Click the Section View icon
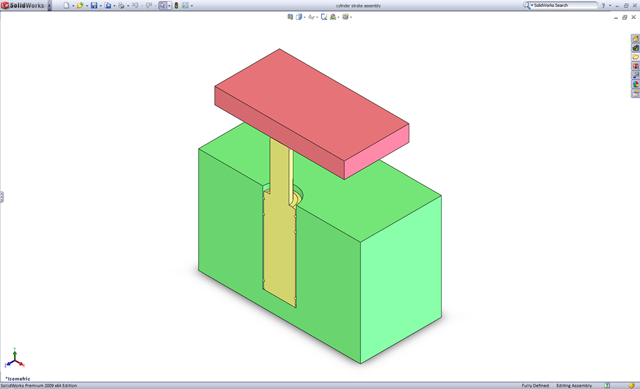This screenshot has height=389, width=640. click(x=290, y=17)
